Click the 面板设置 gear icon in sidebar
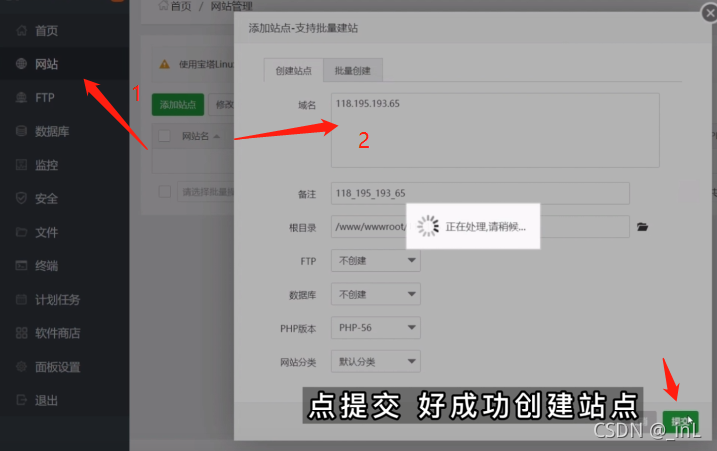This screenshot has width=717, height=451. click(21, 367)
